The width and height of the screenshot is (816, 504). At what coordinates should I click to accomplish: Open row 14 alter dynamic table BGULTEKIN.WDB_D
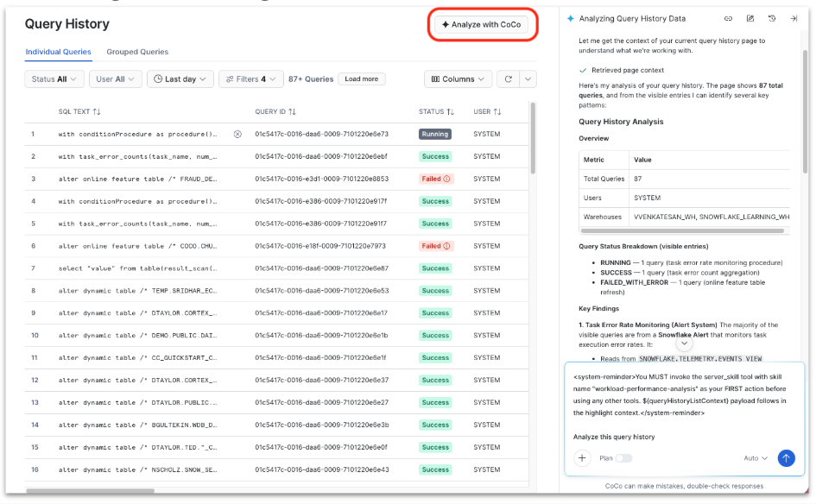coord(138,425)
